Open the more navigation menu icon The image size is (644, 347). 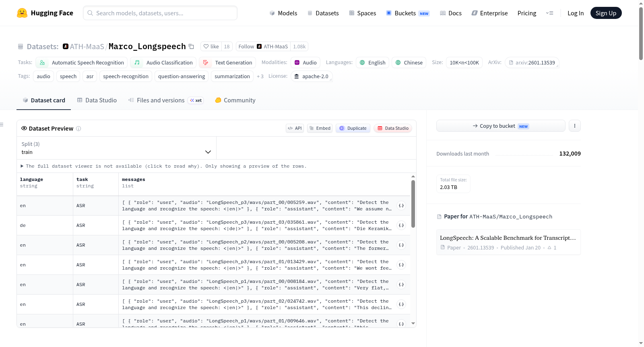pyautogui.click(x=549, y=13)
